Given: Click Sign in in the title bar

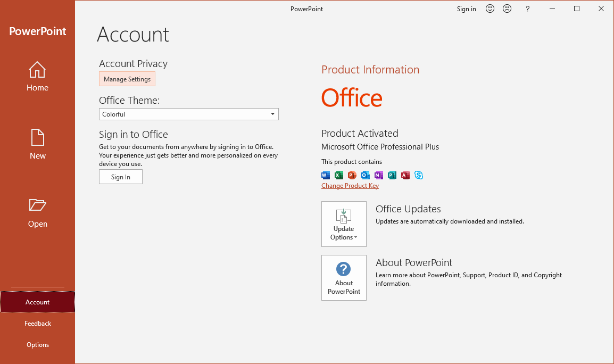Looking at the screenshot, I should pos(467,9).
